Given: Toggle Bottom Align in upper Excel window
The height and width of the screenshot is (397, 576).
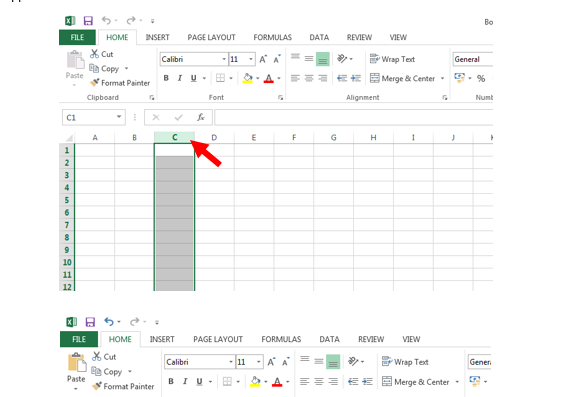Looking at the screenshot, I should (323, 59).
